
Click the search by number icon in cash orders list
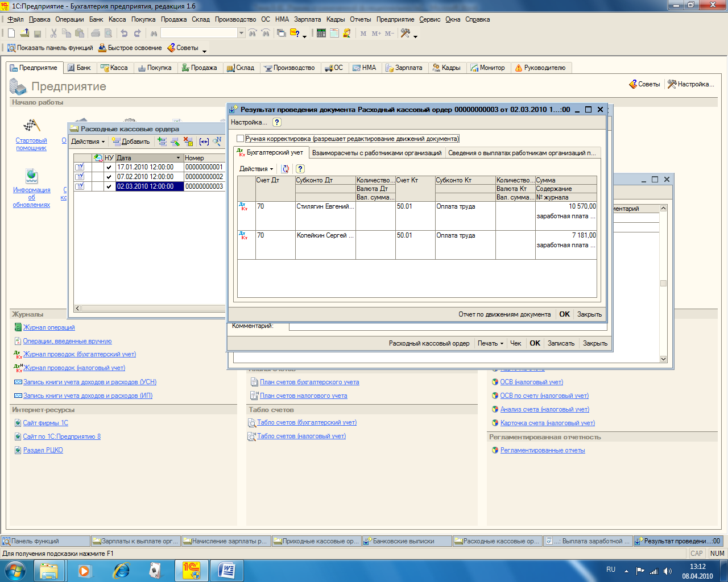[217, 142]
